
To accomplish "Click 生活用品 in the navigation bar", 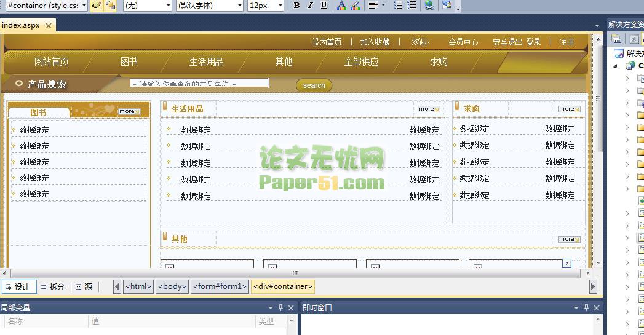I will [206, 61].
